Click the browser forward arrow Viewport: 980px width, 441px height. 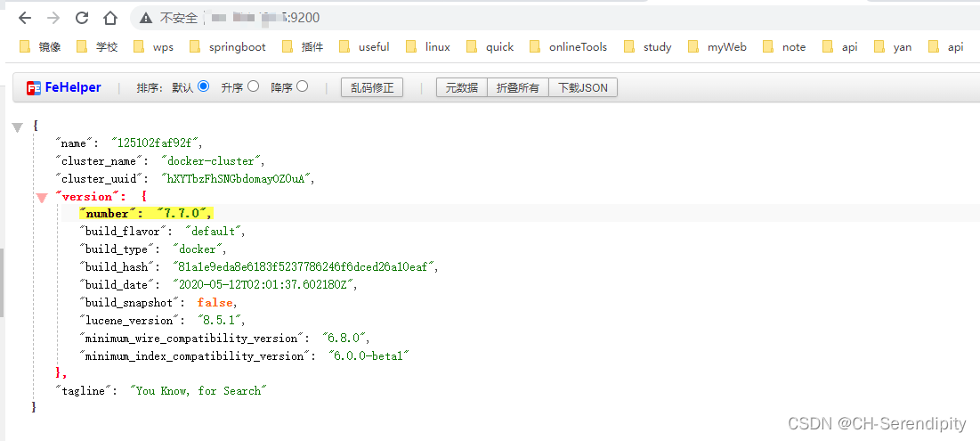click(53, 18)
